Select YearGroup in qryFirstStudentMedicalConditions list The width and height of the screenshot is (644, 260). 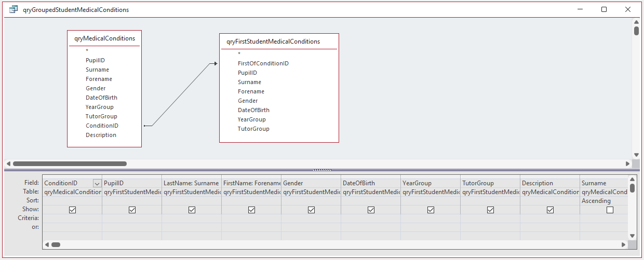(252, 119)
